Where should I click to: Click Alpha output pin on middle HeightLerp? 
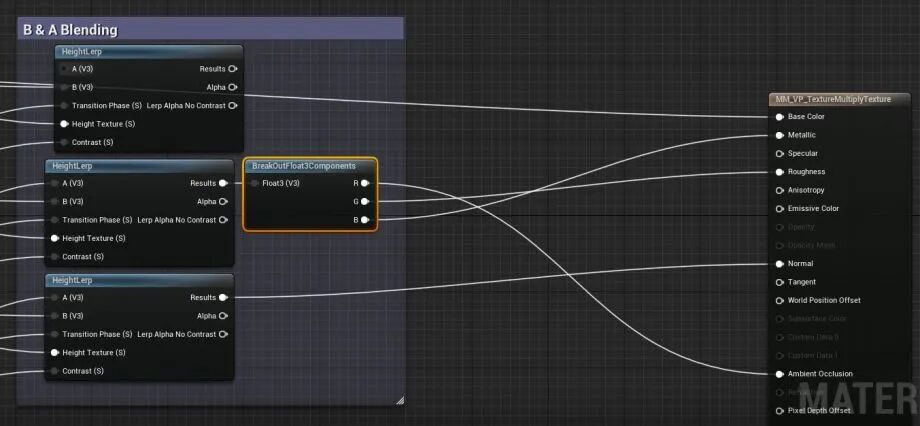[x=223, y=201]
